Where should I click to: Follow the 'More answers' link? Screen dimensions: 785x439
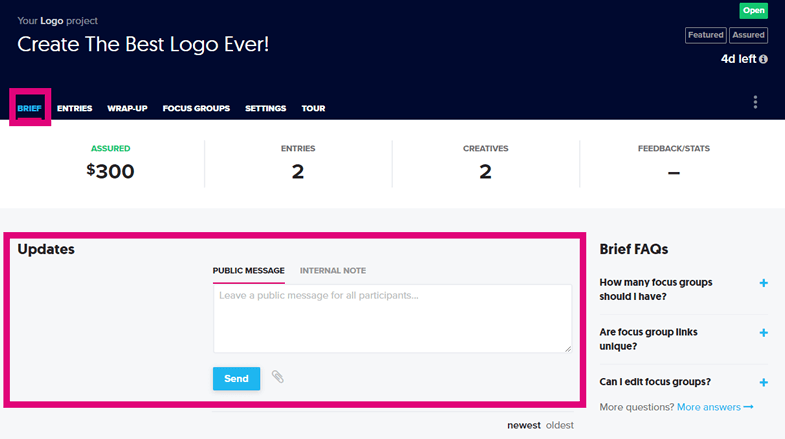tap(714, 407)
